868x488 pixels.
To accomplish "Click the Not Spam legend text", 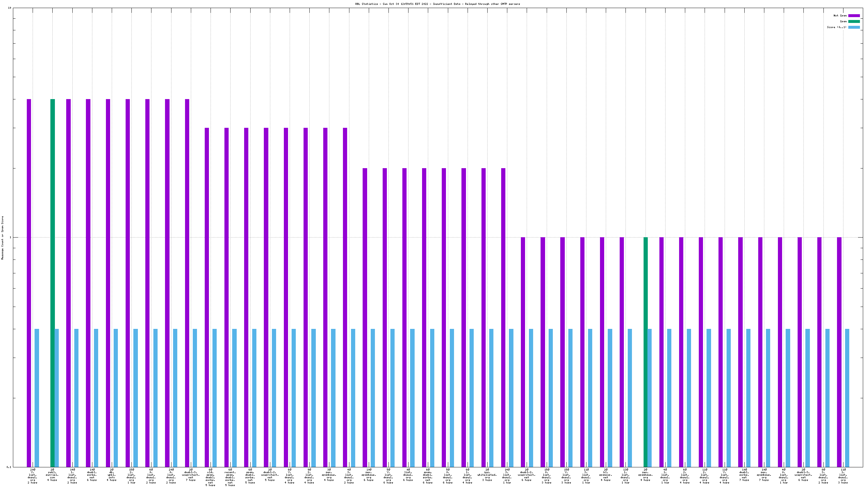I will pos(840,15).
